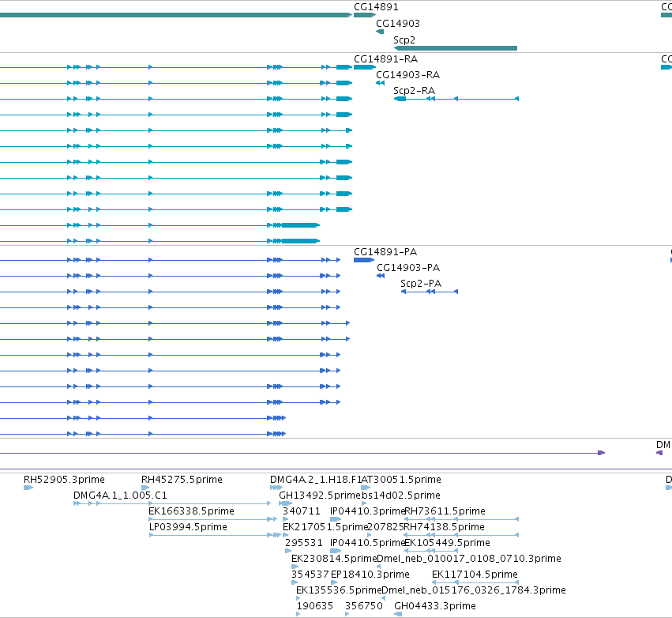Click the IP04410.5prime EST label
672x618 pixels.
(x=367, y=543)
